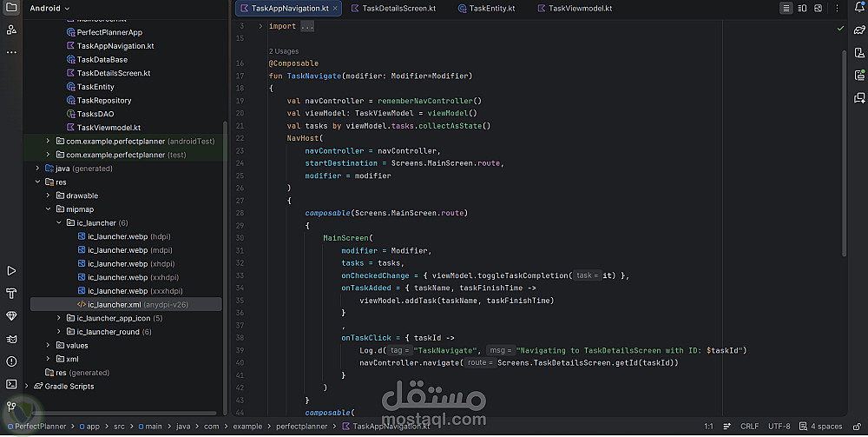The height and width of the screenshot is (437, 868).
Task: Open the App Quality Insights gem icon
Action: [11, 316]
